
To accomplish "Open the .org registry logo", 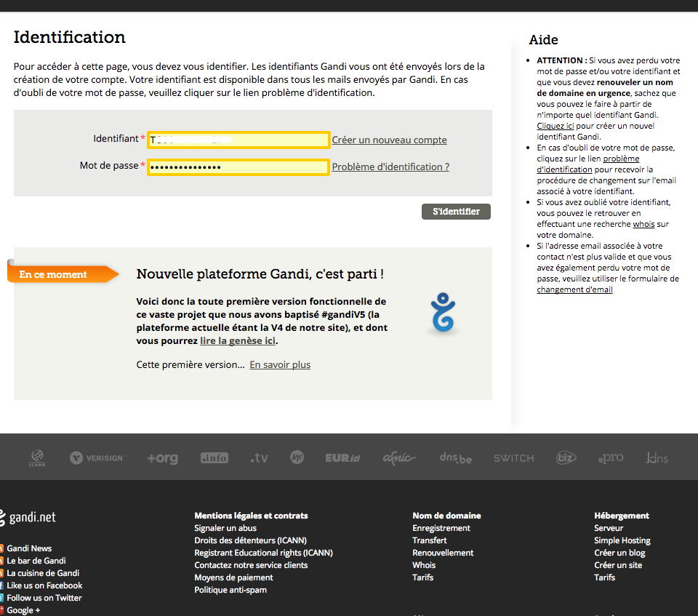I will click(163, 458).
